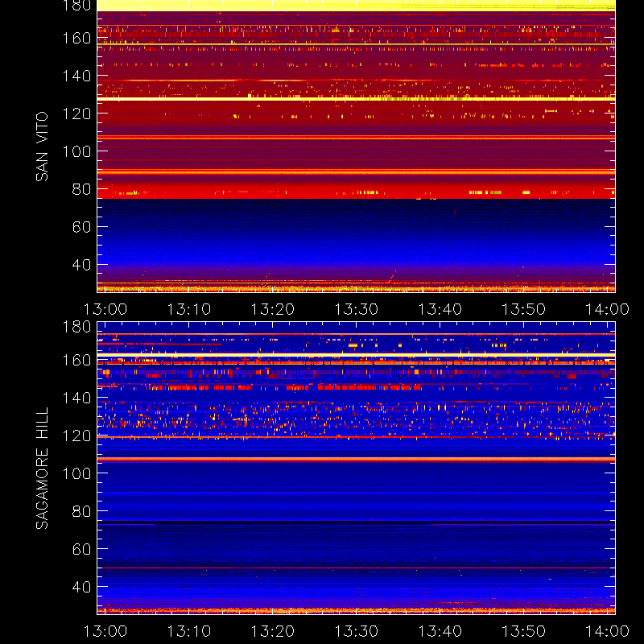The width and height of the screenshot is (644, 644).
Task: Click 13:00 time label under San Vito plot
Action: pyautogui.click(x=105, y=309)
